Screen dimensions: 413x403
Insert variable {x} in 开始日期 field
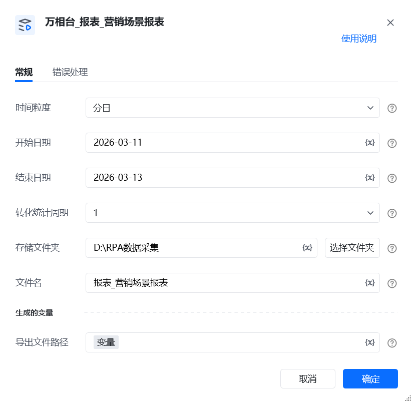pyautogui.click(x=370, y=143)
